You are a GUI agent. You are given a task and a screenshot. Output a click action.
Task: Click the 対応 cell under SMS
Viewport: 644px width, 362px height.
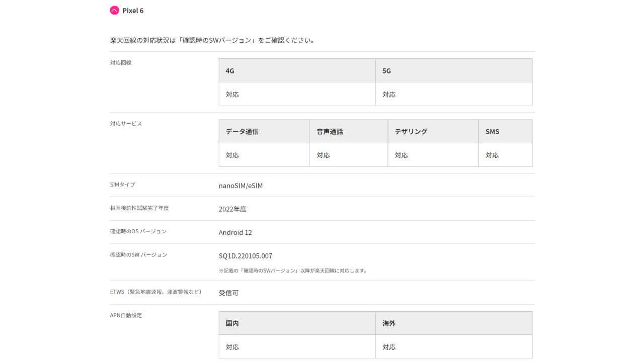(492, 155)
